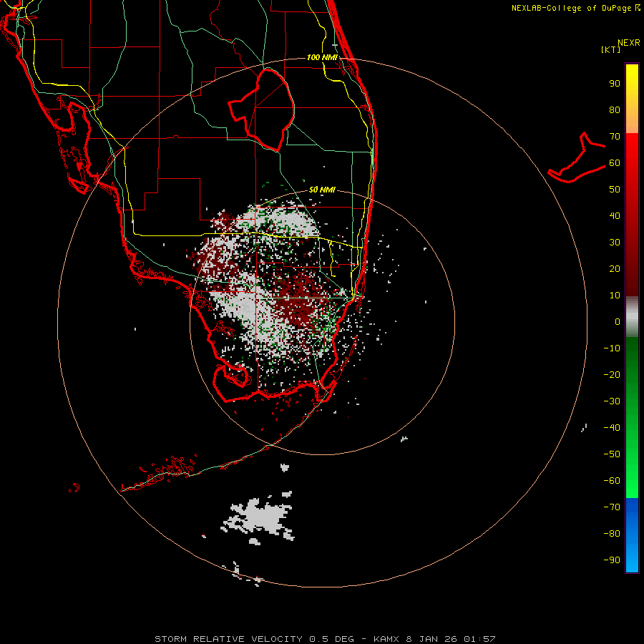Screen dimensions: 644x644
Task: Click the 100 NMI range ring label
Action: pos(322,57)
